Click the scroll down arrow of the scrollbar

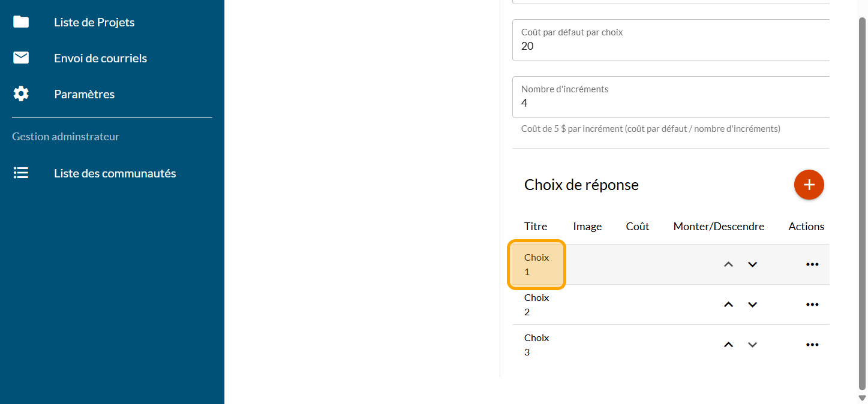(x=862, y=398)
